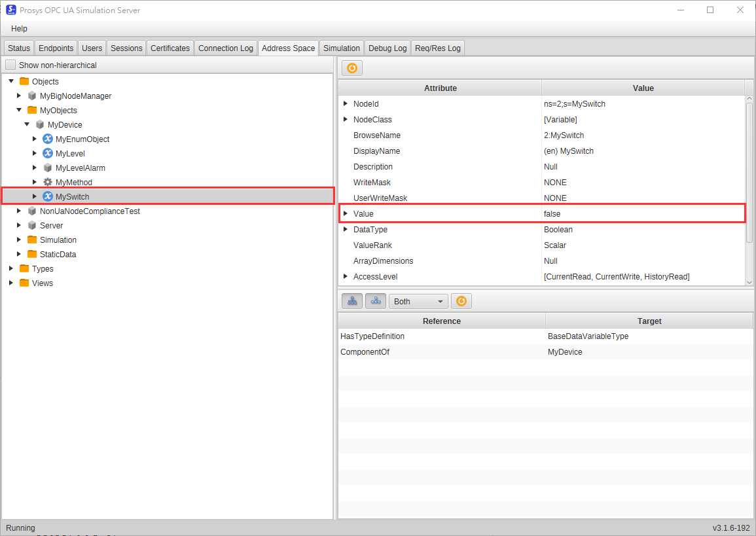756x536 pixels.
Task: Switch to the Req/Res Log tab
Action: pos(438,48)
